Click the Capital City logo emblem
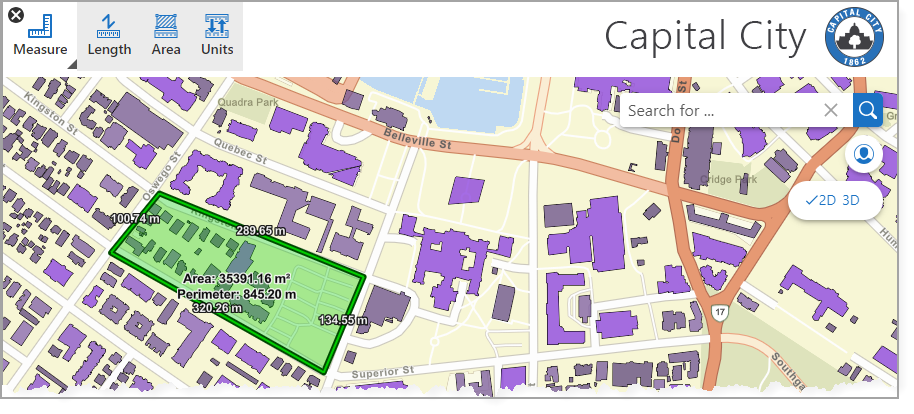Screen dimensions: 914x414 854,37
